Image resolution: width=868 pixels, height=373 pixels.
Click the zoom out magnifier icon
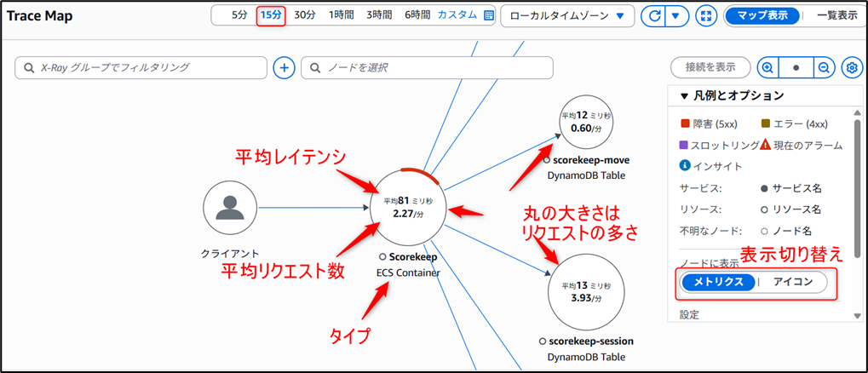pos(823,68)
